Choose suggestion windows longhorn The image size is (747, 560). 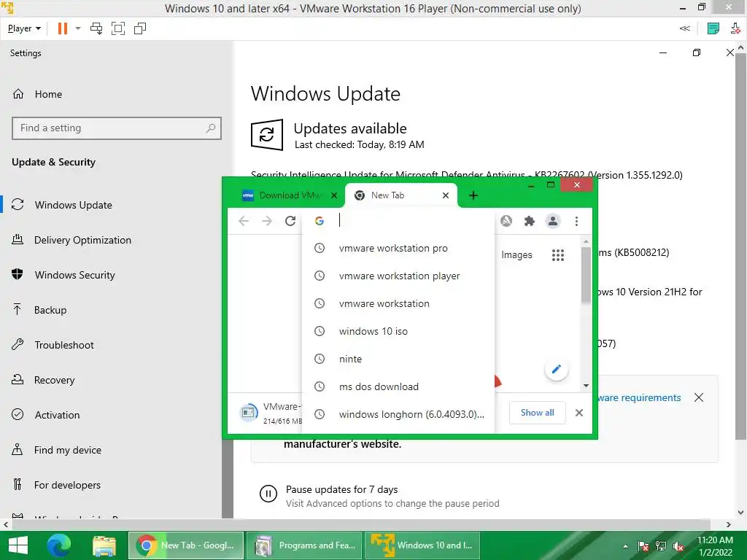398,414
